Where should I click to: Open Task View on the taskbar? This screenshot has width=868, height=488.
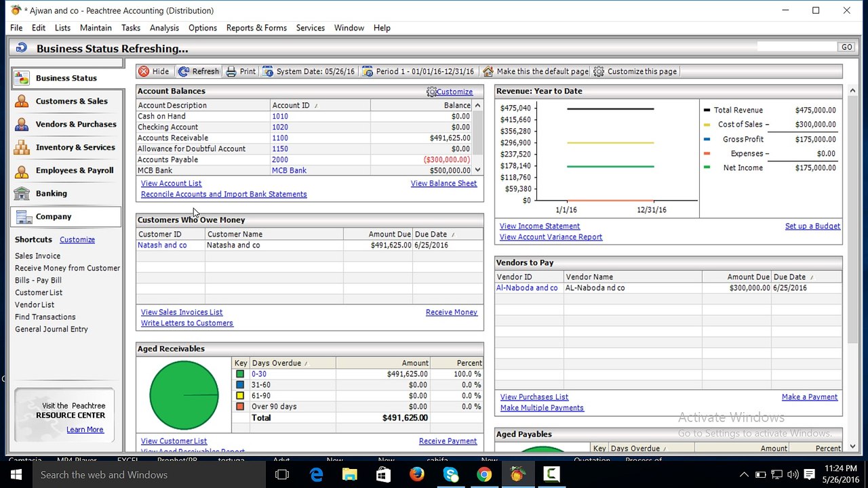(x=282, y=474)
